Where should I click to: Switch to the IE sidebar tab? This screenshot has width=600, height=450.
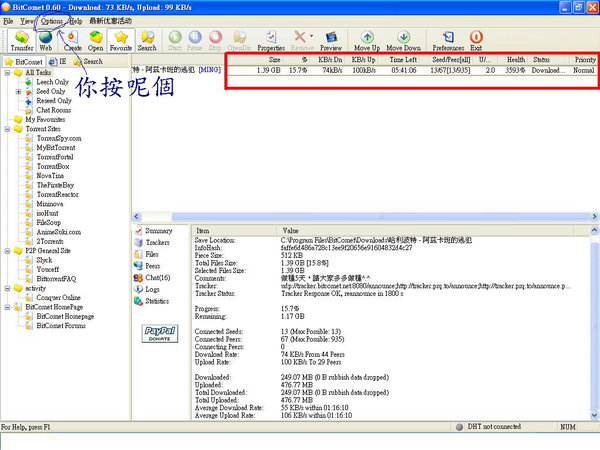click(58, 61)
